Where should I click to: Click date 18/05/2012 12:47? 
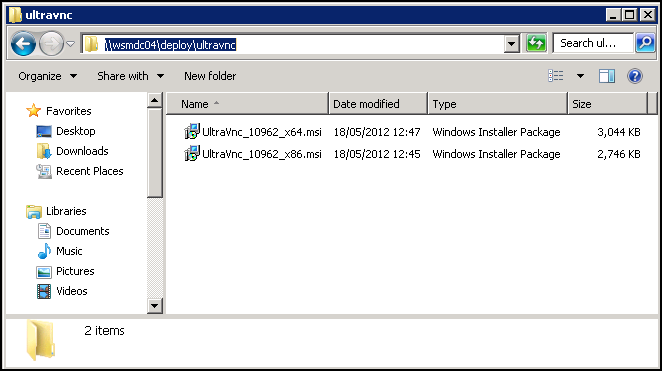[x=377, y=132]
